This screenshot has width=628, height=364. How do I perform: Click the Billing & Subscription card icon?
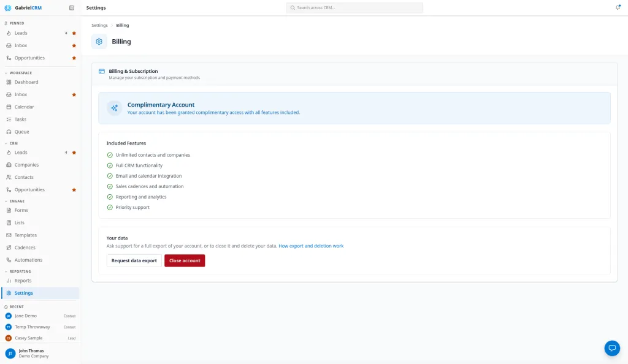102,71
